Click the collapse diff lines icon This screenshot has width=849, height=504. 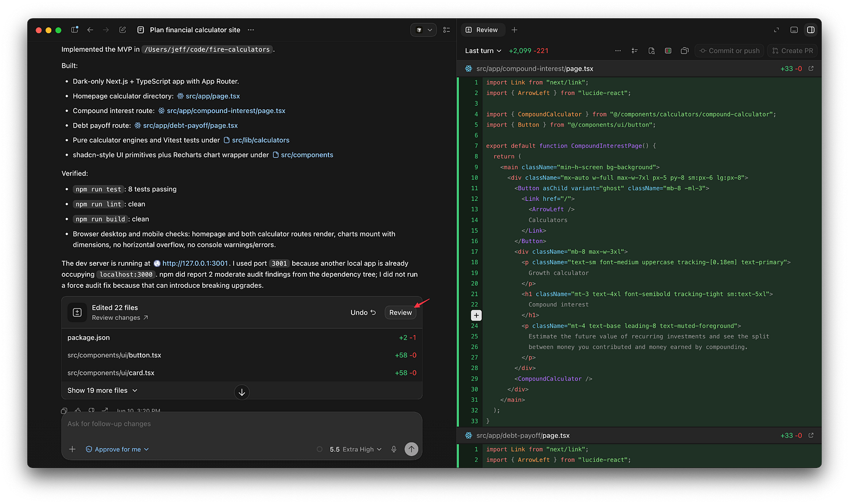(634, 51)
